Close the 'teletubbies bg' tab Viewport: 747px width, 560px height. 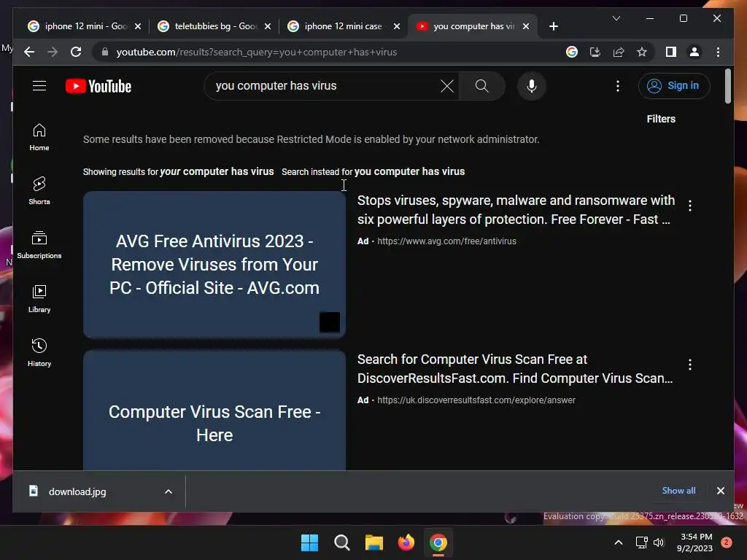pos(268,26)
